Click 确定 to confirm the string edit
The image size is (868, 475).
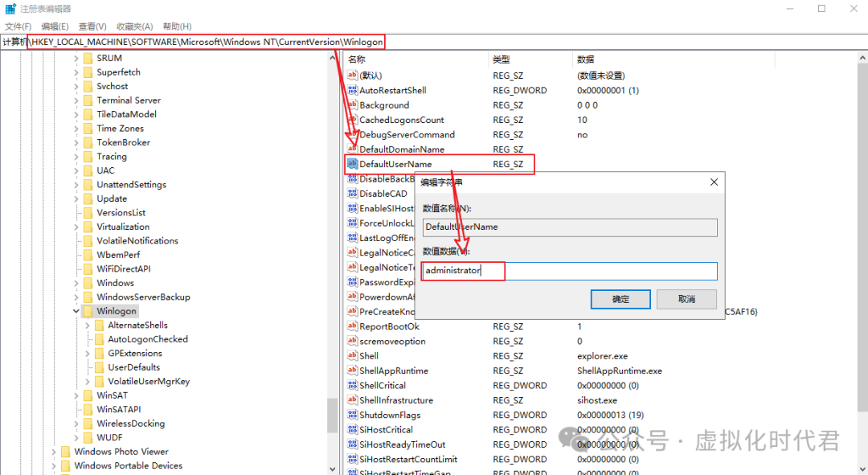point(620,299)
